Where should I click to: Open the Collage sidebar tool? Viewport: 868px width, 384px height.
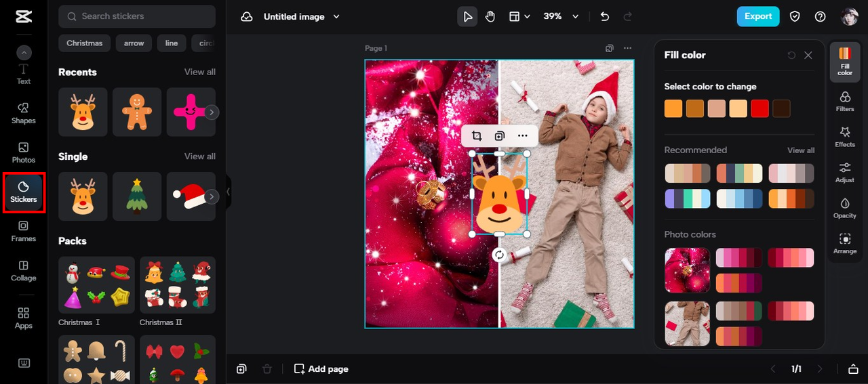point(24,270)
